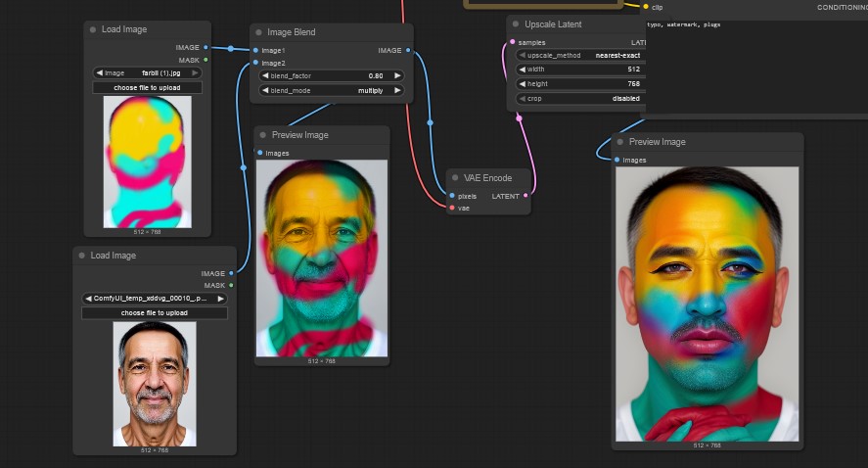Viewport: 868px width, 468px height.
Task: Collapse the bottom Load Image node via its title dot
Action: pyautogui.click(x=82, y=256)
